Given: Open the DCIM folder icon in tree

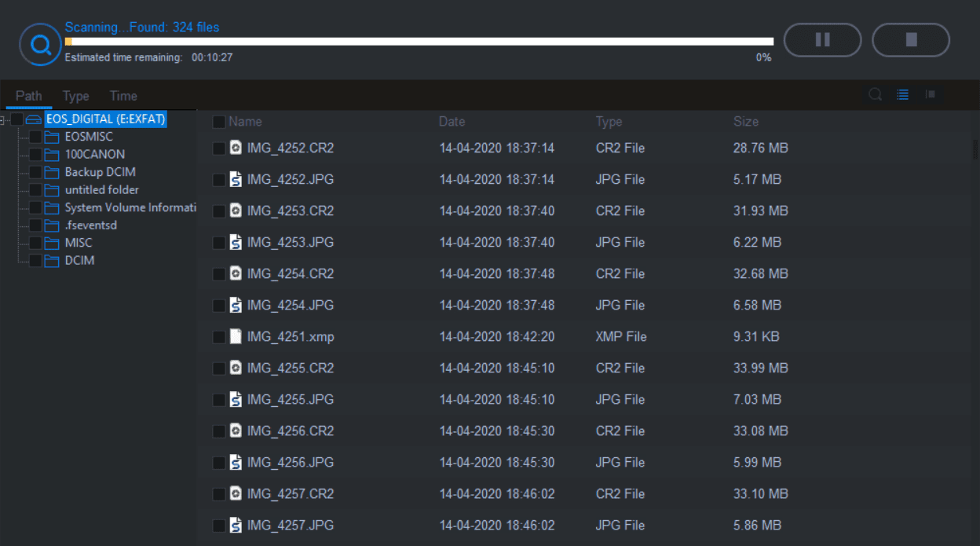Looking at the screenshot, I should (x=52, y=261).
